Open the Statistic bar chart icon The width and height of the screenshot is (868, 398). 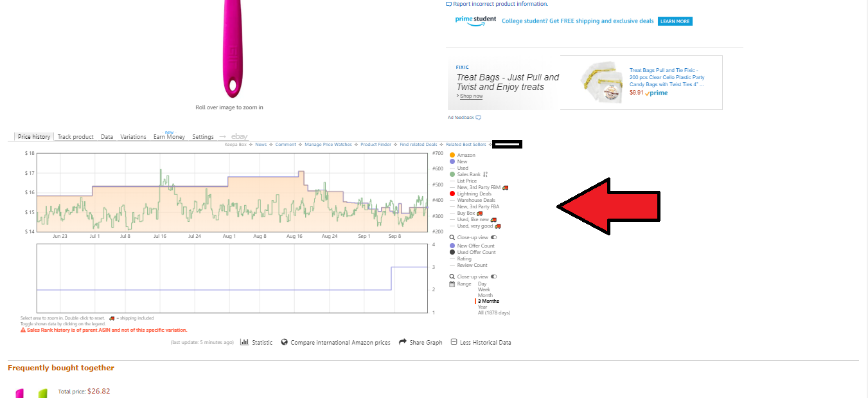[x=244, y=342]
